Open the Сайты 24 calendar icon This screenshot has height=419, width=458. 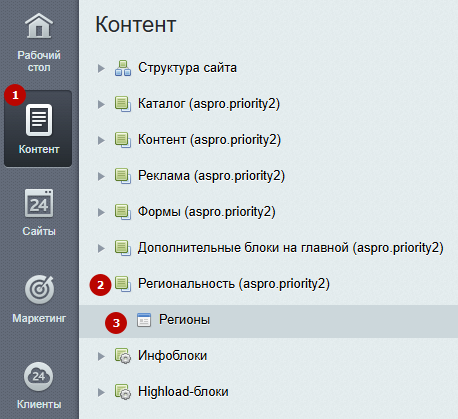(39, 203)
